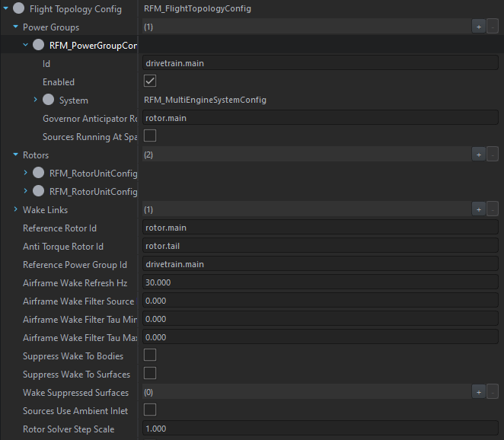The width and height of the screenshot is (504, 440).
Task: Select the Rotor Solver Step Scale label
Action: click(69, 429)
